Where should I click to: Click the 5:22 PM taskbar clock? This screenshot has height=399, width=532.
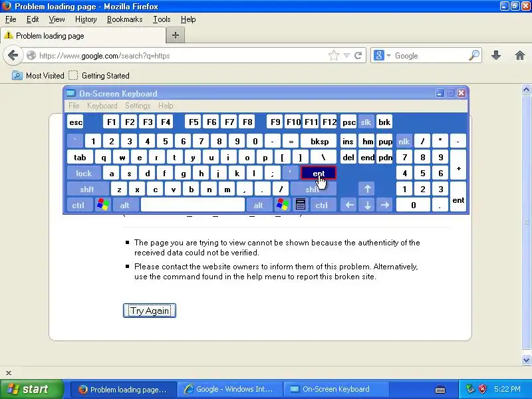pos(507,389)
